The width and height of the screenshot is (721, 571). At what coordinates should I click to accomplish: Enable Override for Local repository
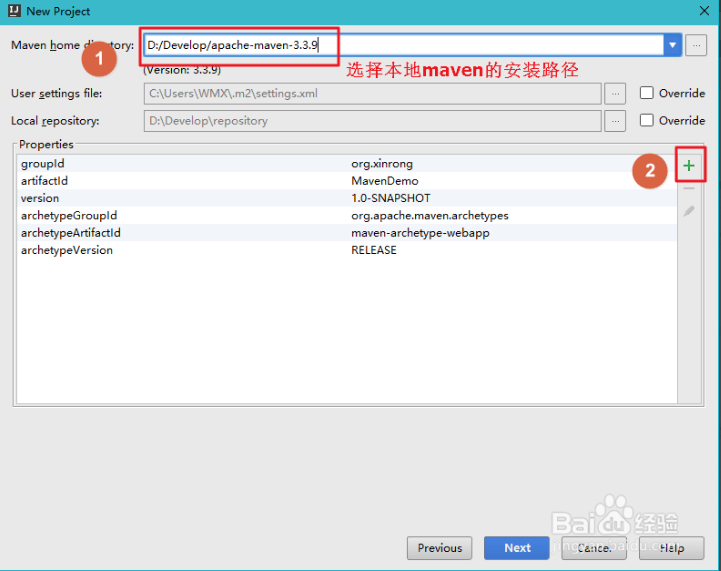click(647, 120)
